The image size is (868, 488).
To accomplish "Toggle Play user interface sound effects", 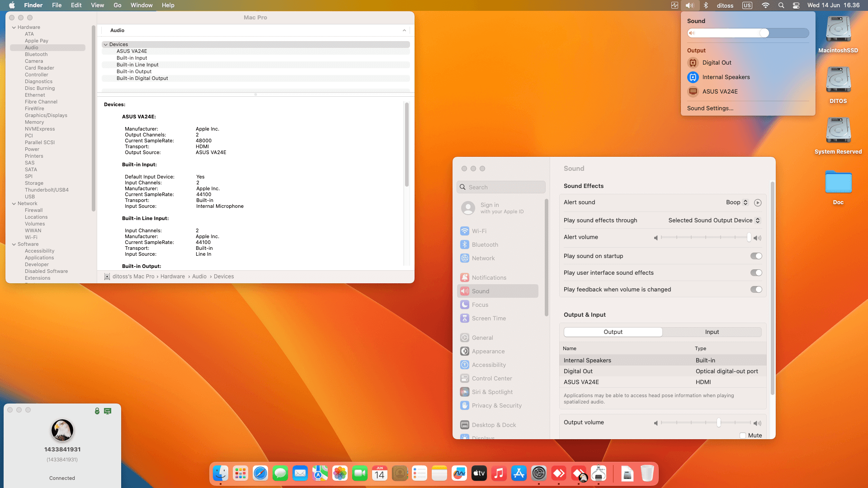I will pyautogui.click(x=756, y=273).
